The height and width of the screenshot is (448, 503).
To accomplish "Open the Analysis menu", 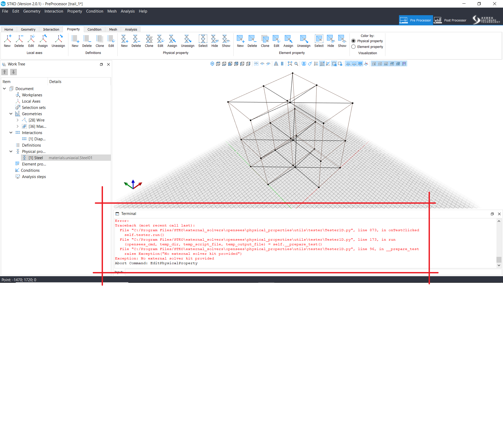I will click(x=128, y=11).
